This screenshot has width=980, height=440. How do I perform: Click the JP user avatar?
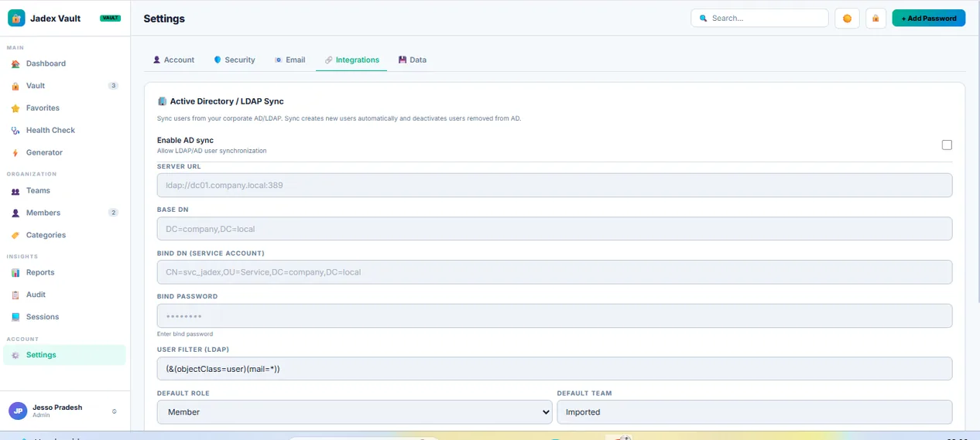18,411
